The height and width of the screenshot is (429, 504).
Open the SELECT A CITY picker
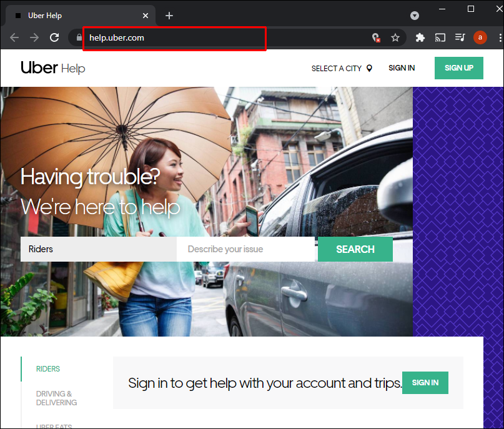(342, 69)
